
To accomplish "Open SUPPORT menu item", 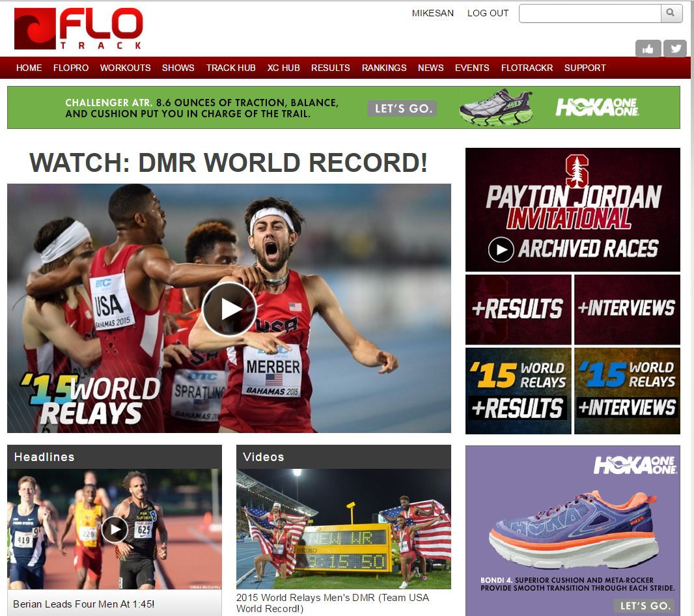I will click(585, 68).
